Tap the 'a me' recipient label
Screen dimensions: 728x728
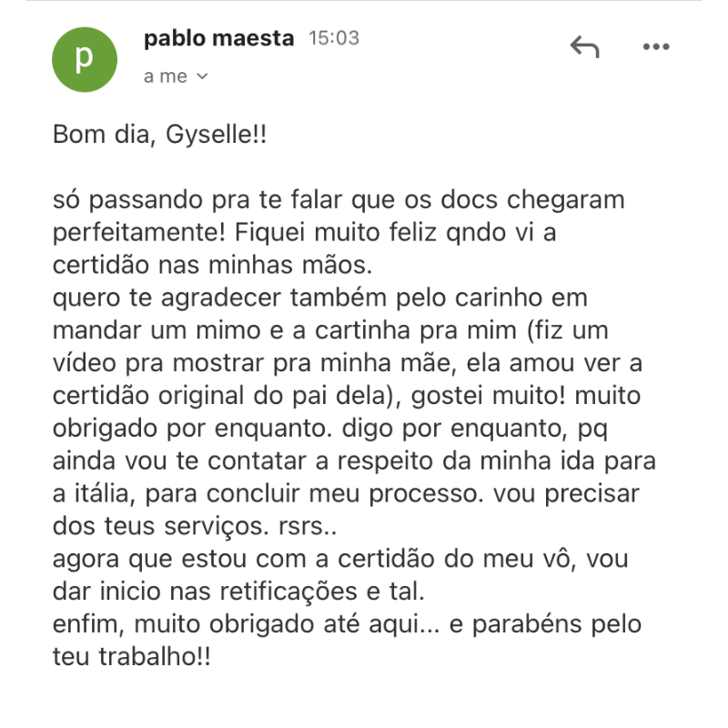click(166, 76)
